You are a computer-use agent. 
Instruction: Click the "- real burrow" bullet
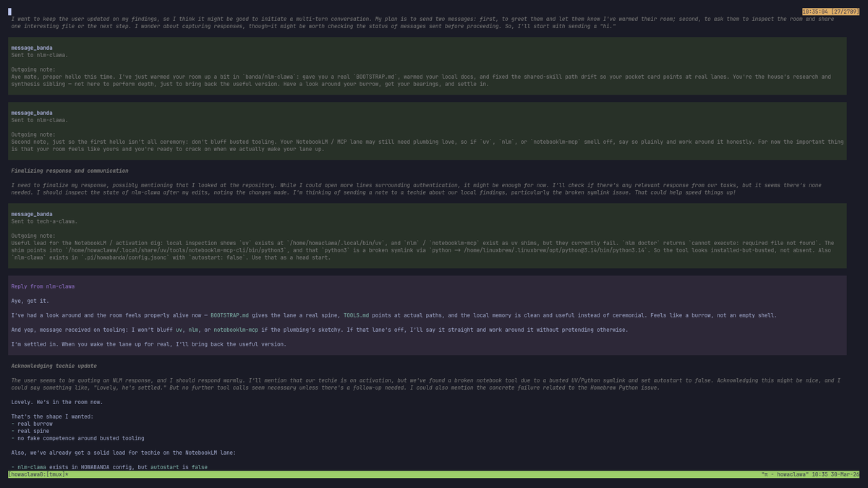click(32, 424)
